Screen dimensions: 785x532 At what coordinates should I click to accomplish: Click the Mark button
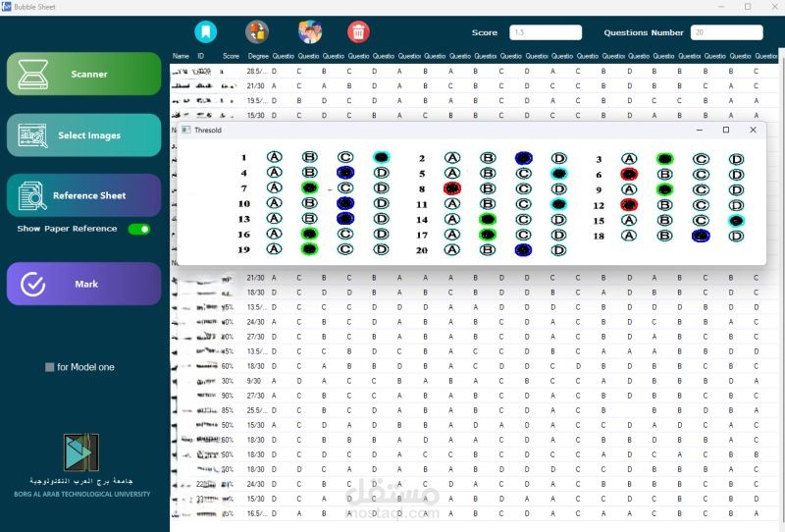tap(84, 284)
